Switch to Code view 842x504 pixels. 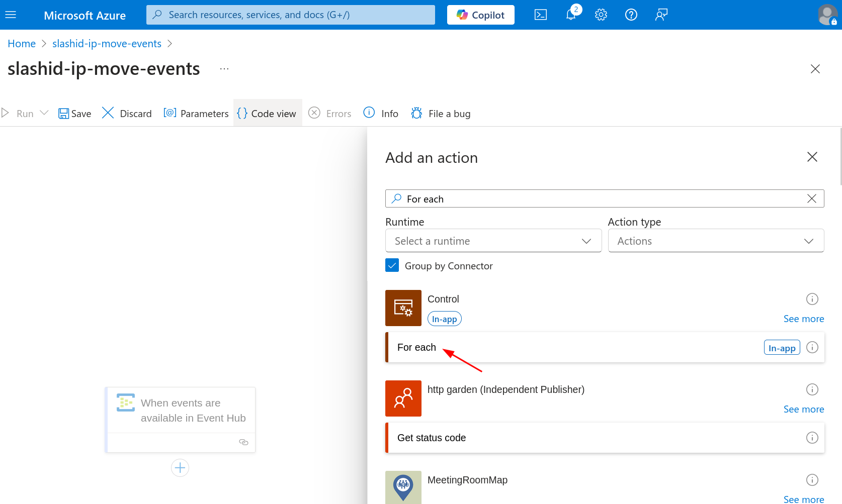(267, 114)
